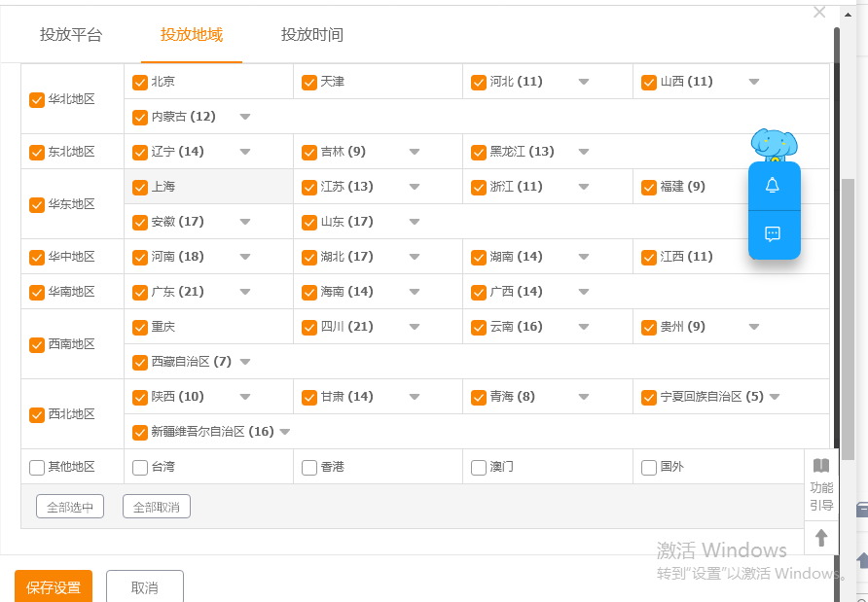868x602 pixels.
Task: Expand the 宁夏回族自治区 (5) dropdown arrow
Action: pyautogui.click(x=775, y=397)
